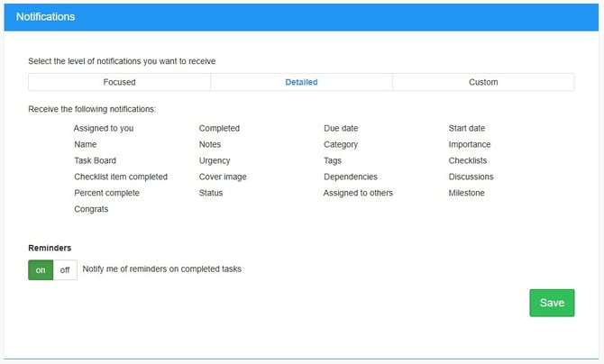Click the 'Due date' notification label
Screen dimensions: 604x364
pos(341,128)
